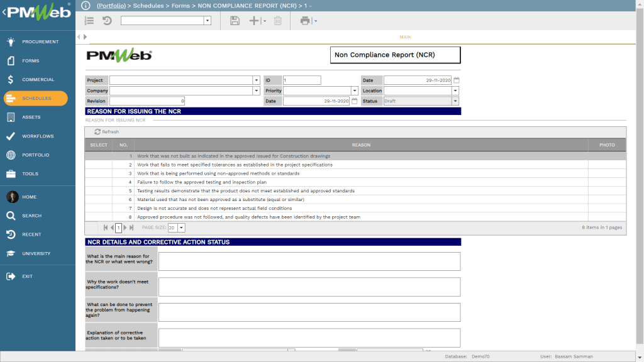This screenshot has width=644, height=362.
Task: Click the next tab arrow
Action: [85, 37]
